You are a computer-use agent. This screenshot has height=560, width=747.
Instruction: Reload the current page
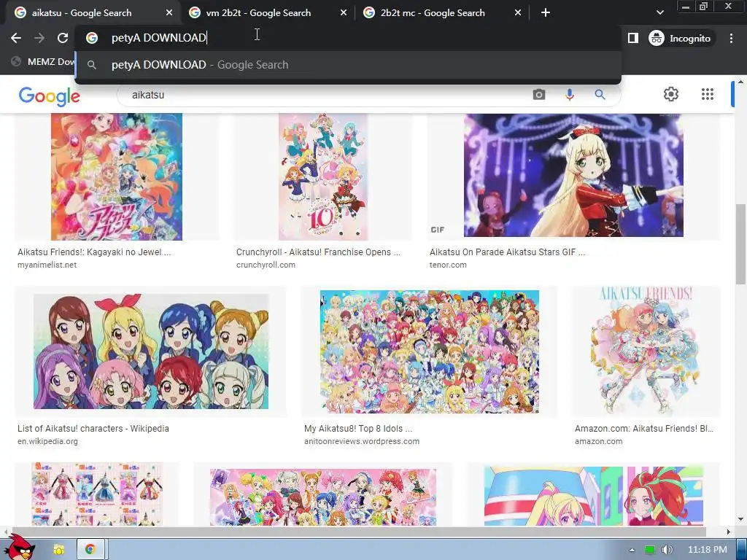63,38
